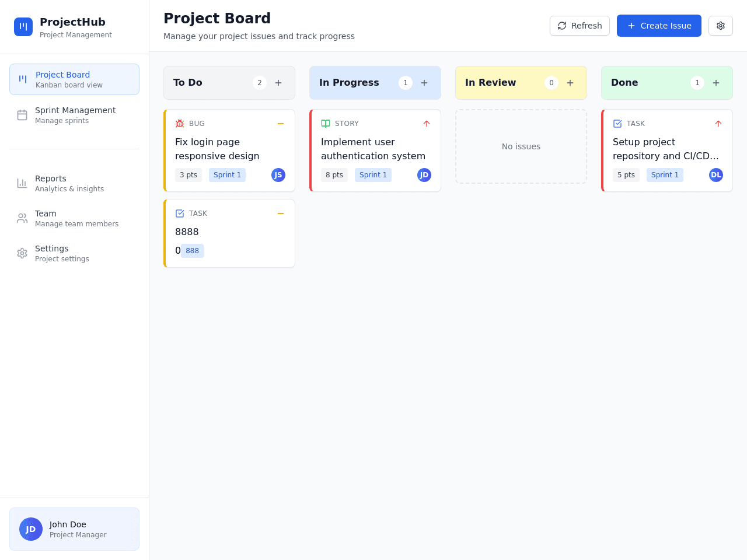Click the ProjectHub logo icon

(x=23, y=27)
